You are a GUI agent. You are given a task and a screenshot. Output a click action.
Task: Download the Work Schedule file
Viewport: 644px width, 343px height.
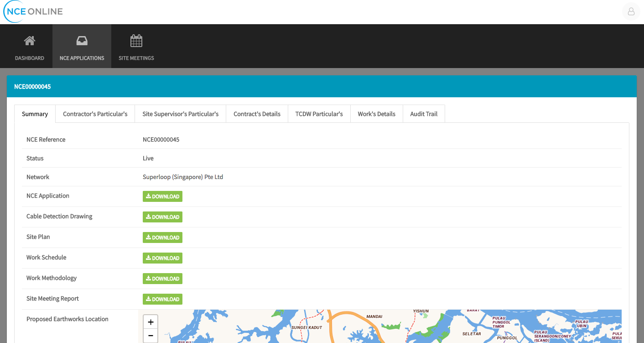162,258
